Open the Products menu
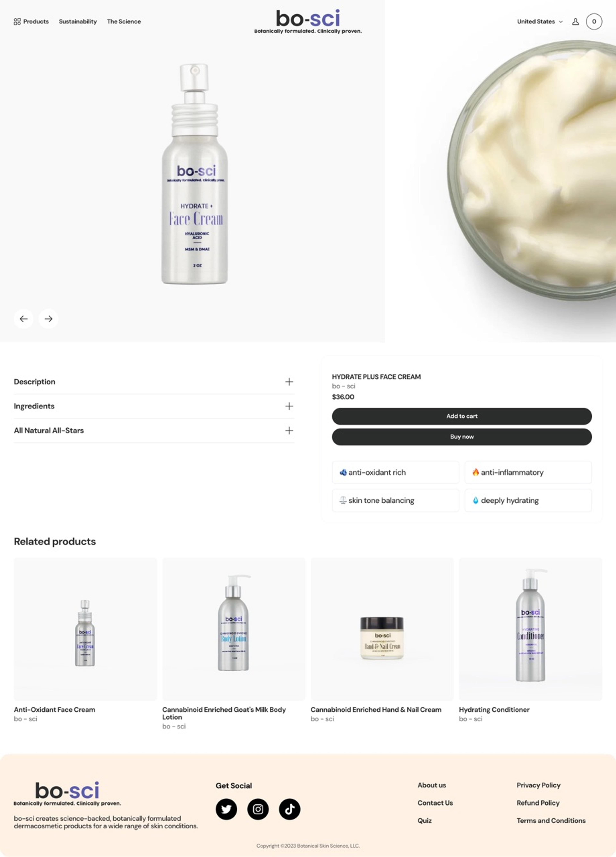The height and width of the screenshot is (857, 616). coord(31,21)
